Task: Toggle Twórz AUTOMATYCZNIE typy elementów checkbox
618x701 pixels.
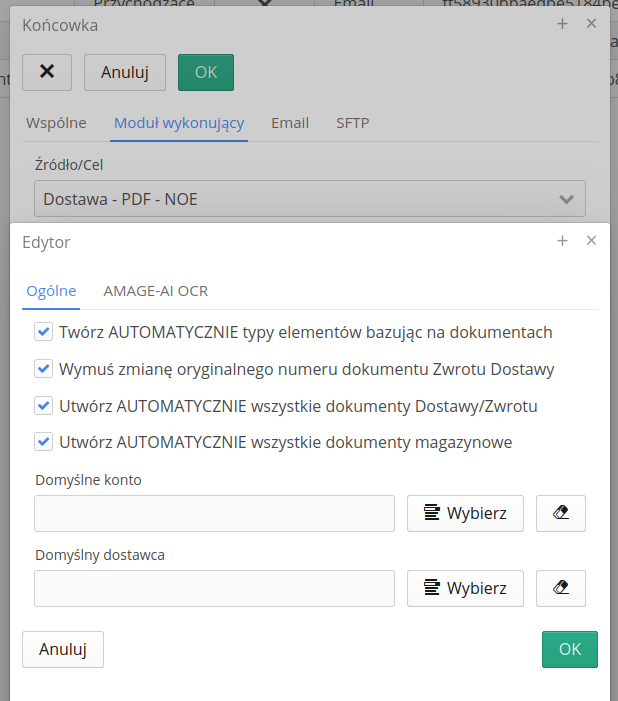Action: [43, 332]
